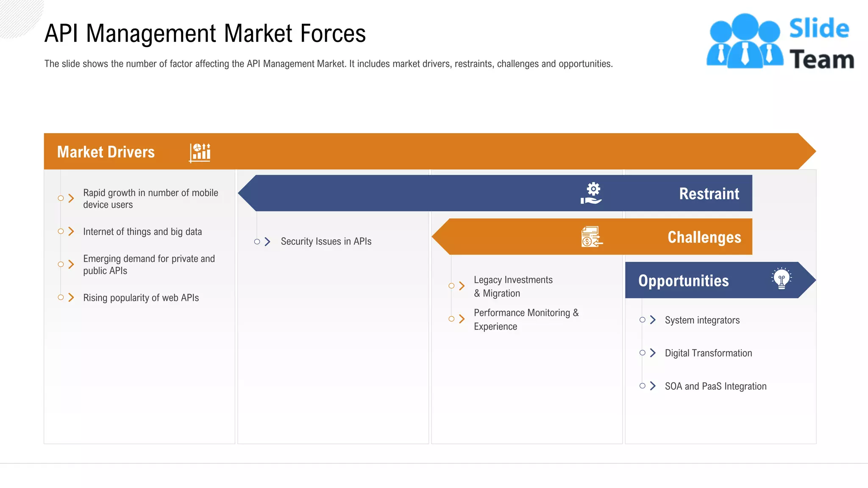Click the Market Drivers bar chart icon

(200, 152)
